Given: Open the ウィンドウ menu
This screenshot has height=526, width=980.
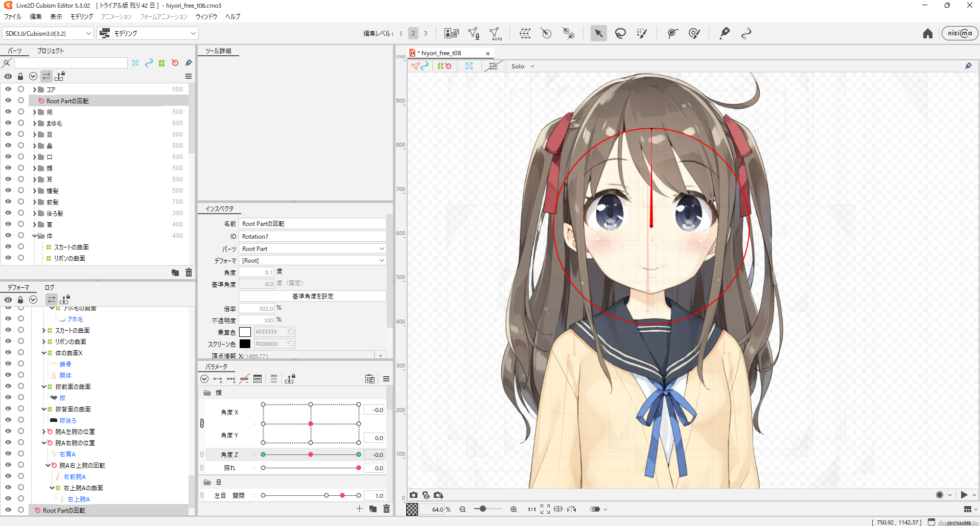Looking at the screenshot, I should point(206,17).
